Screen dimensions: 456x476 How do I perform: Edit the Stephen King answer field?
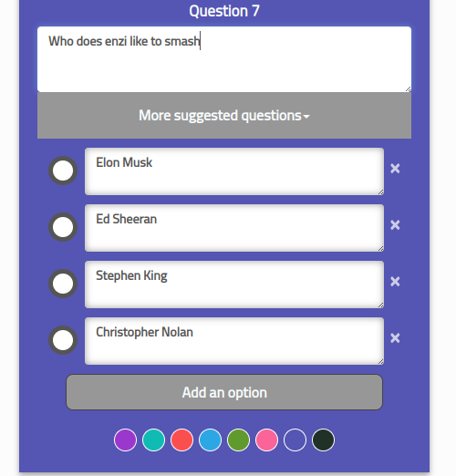click(x=234, y=285)
